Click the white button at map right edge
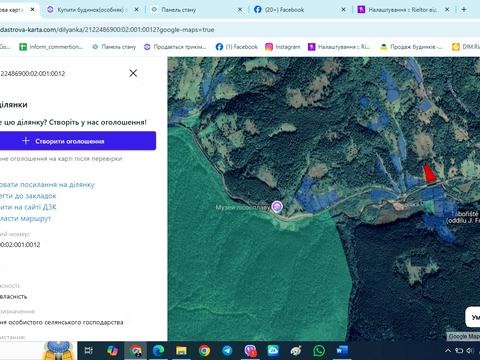Screen dimensions: 480x360 (x=473, y=317)
